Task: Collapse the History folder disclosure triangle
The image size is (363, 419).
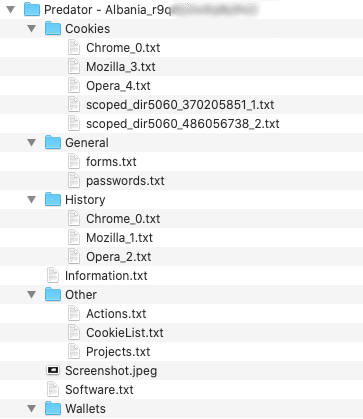Action: click(32, 200)
